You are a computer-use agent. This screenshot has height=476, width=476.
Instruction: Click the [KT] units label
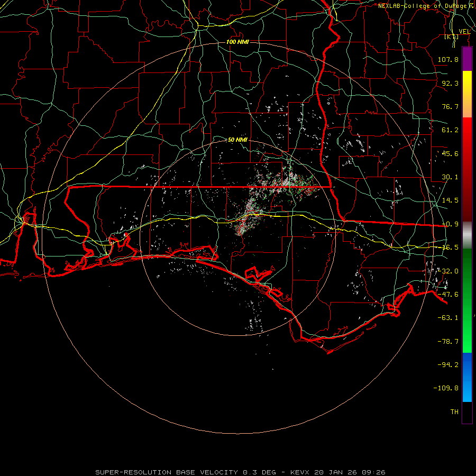pyautogui.click(x=452, y=36)
